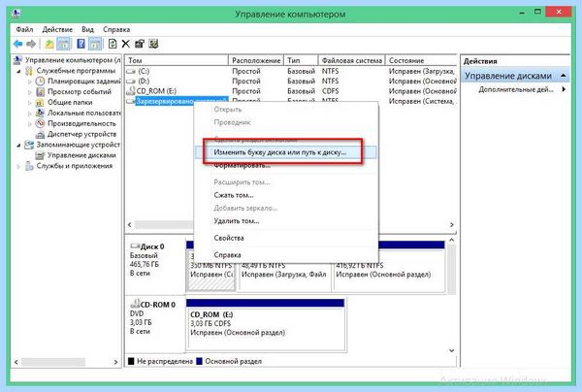Choose Изменить букву диска или путь к диску
This screenshot has height=392, width=582.
tap(285, 152)
